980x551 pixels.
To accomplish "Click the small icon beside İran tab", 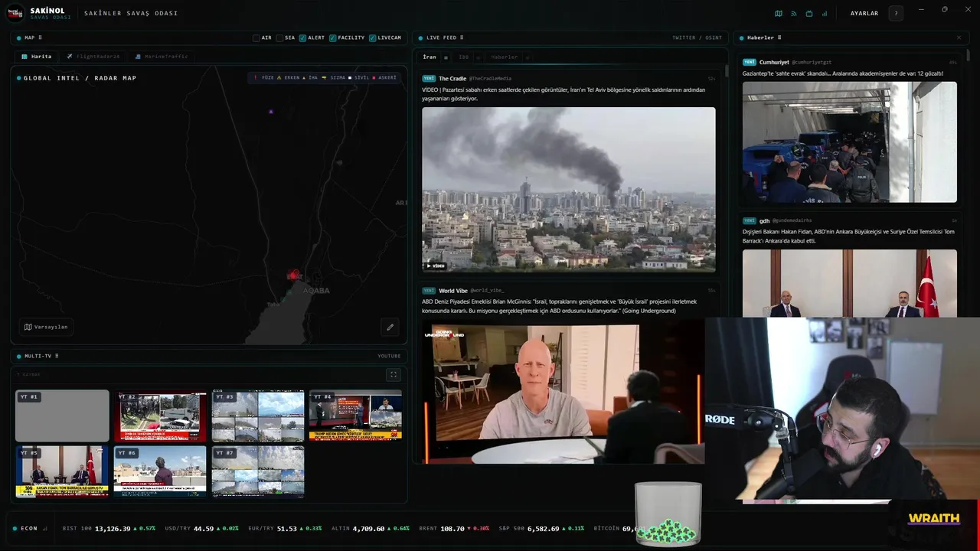I will point(446,57).
